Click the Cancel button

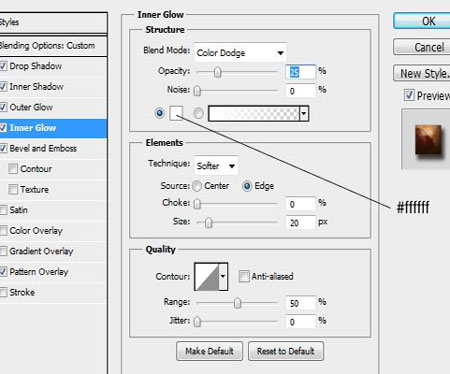point(422,47)
